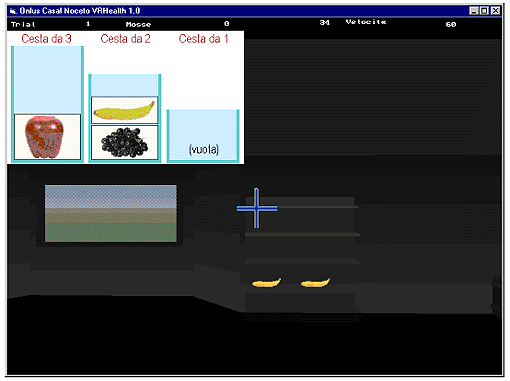Viewport: 510px width, 381px height.
Task: Click the Velocita label
Action: pyautogui.click(x=366, y=22)
